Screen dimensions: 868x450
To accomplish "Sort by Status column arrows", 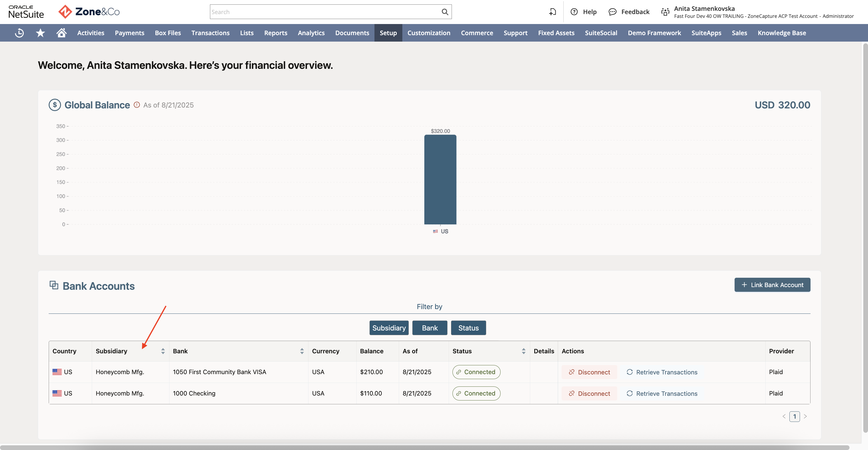I will (524, 351).
